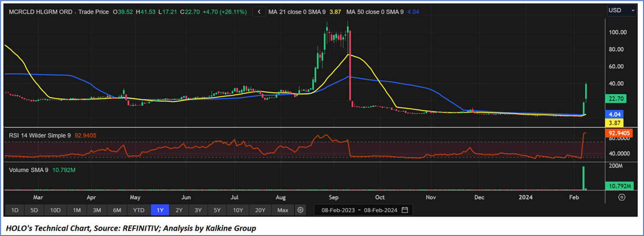Image resolution: width=644 pixels, height=236 pixels.
Task: Select the 3M time period
Action: pyautogui.click(x=97, y=210)
